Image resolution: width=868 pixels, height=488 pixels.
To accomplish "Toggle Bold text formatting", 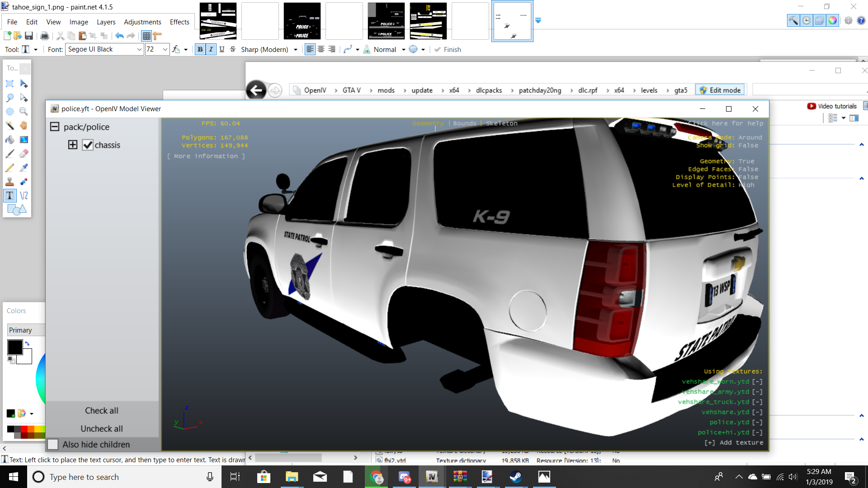I will pos(200,49).
